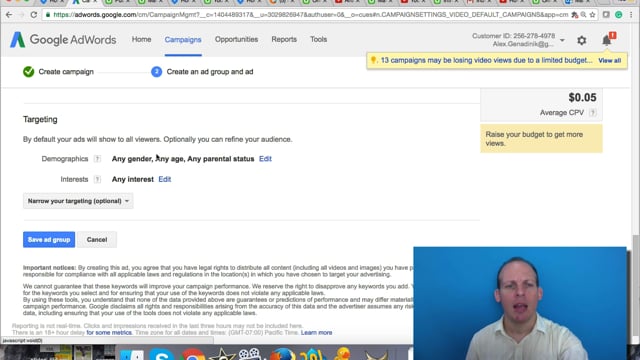Open the notifications bell

[x=607, y=40]
